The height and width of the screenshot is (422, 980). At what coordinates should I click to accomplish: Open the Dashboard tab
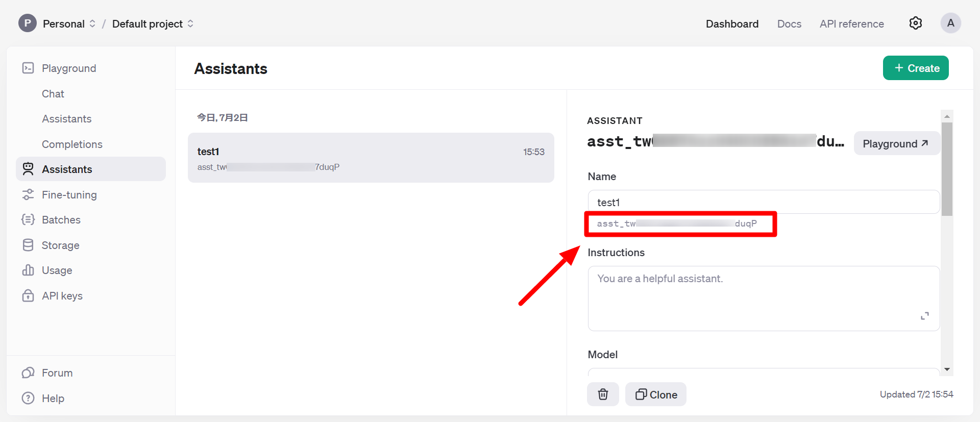[732, 24]
